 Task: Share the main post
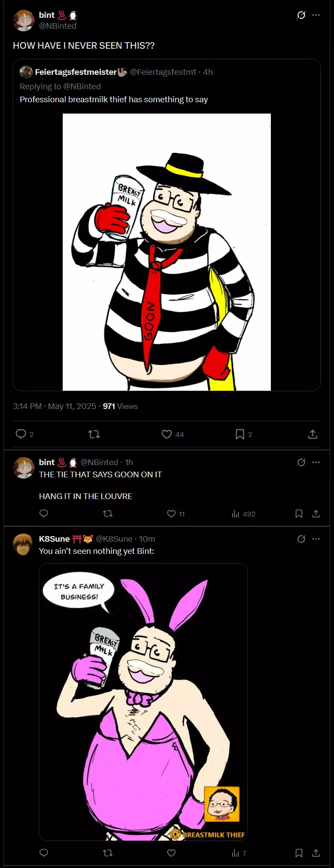tap(313, 434)
